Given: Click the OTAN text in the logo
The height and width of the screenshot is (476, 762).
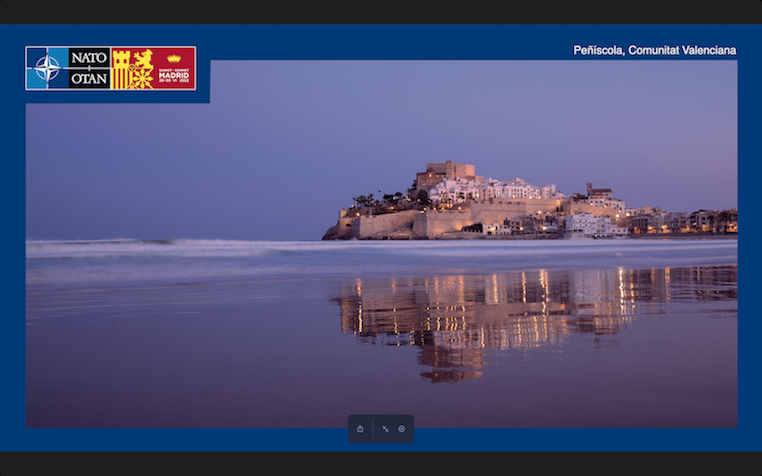Looking at the screenshot, I should pyautogui.click(x=89, y=79).
